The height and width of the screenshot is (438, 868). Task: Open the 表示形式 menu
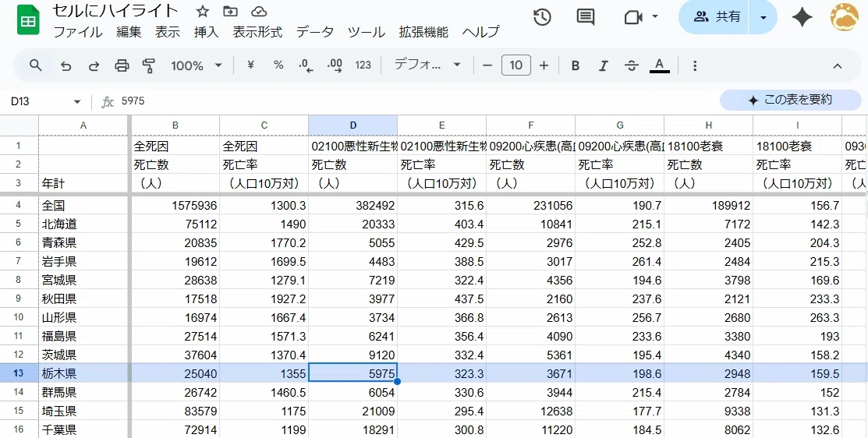[x=257, y=32]
